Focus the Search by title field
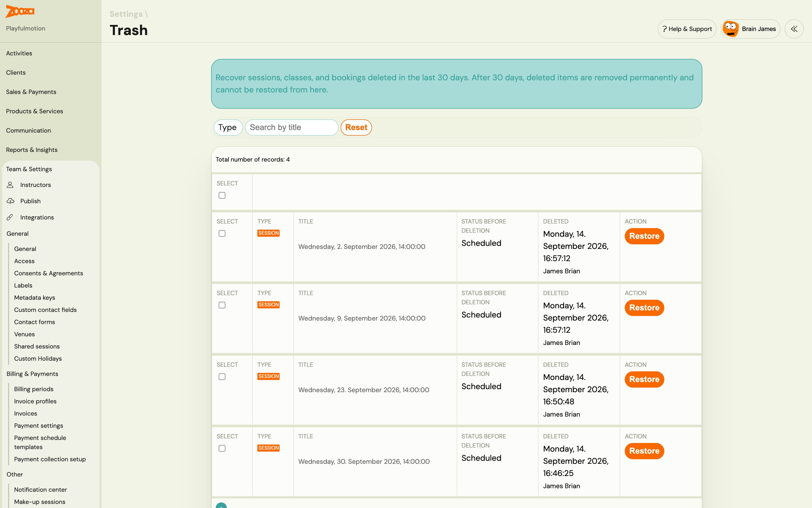Image resolution: width=812 pixels, height=508 pixels. pos(292,127)
